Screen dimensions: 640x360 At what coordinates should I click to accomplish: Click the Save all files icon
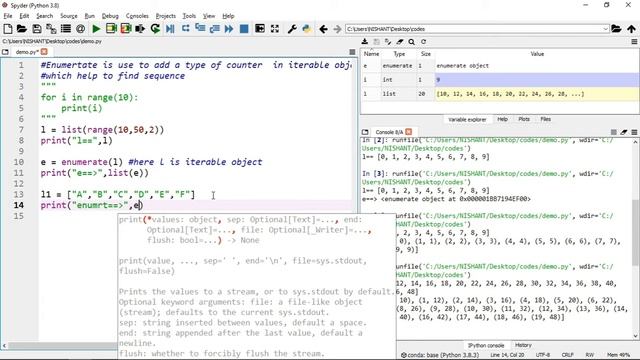tap(51, 29)
